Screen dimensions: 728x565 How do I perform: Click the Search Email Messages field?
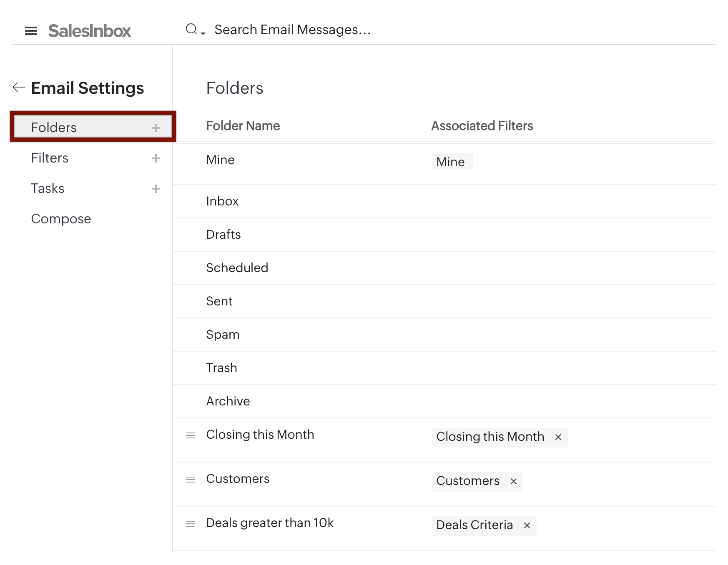(292, 30)
